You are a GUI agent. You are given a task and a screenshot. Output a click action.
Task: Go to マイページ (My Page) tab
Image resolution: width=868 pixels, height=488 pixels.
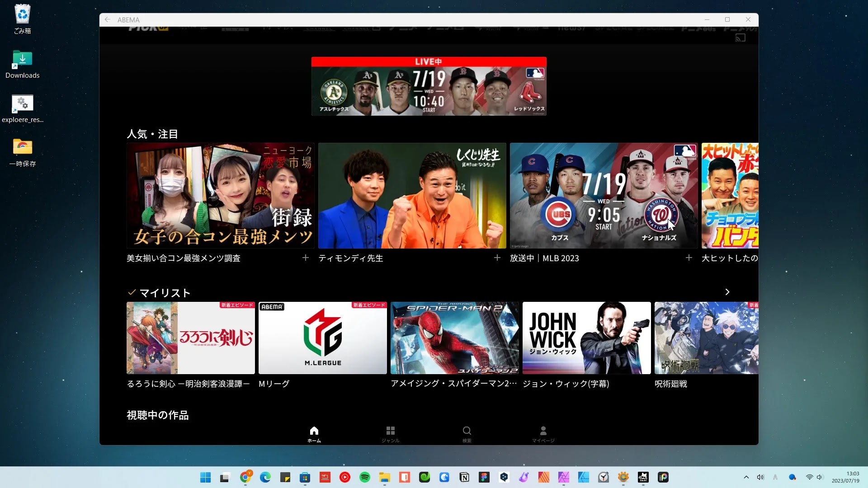[x=543, y=434]
